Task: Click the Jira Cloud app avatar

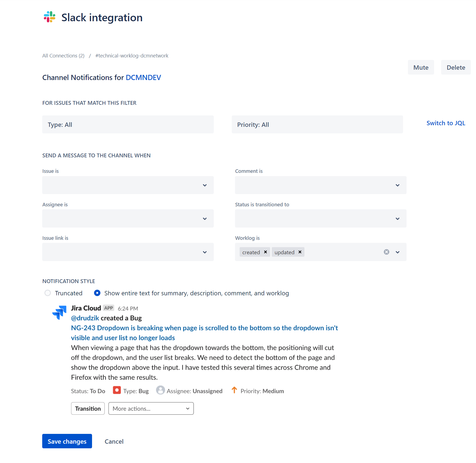Action: coord(59,312)
